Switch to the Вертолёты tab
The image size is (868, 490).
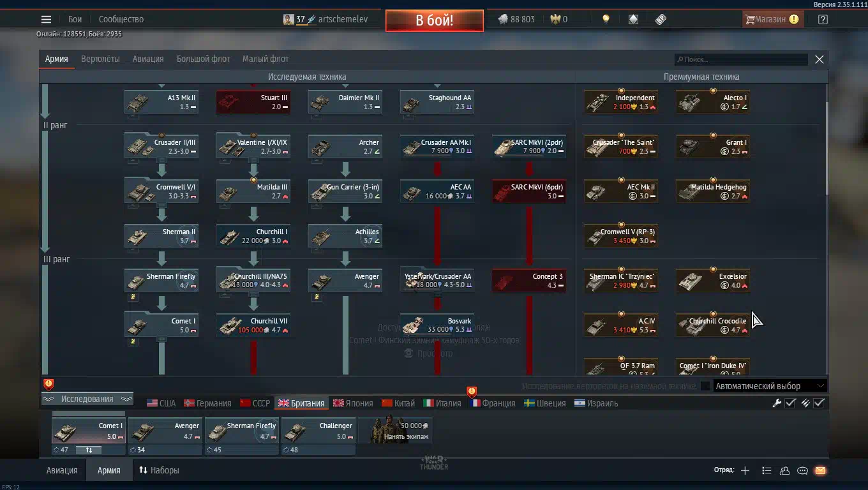pyautogui.click(x=100, y=59)
